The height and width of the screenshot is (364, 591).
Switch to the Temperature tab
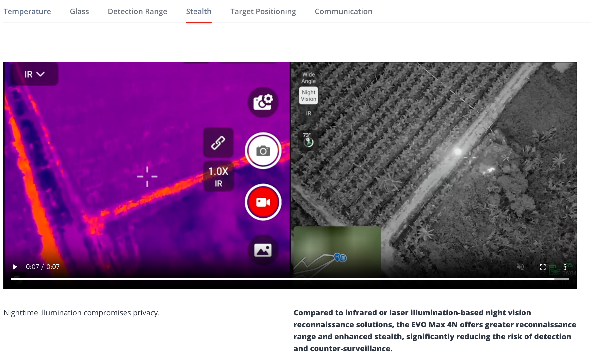27,11
